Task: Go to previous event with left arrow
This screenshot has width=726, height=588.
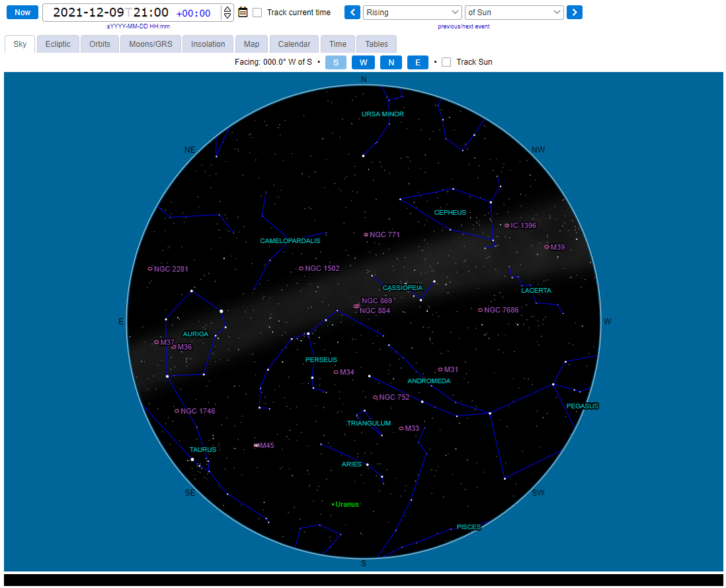Action: click(x=353, y=13)
